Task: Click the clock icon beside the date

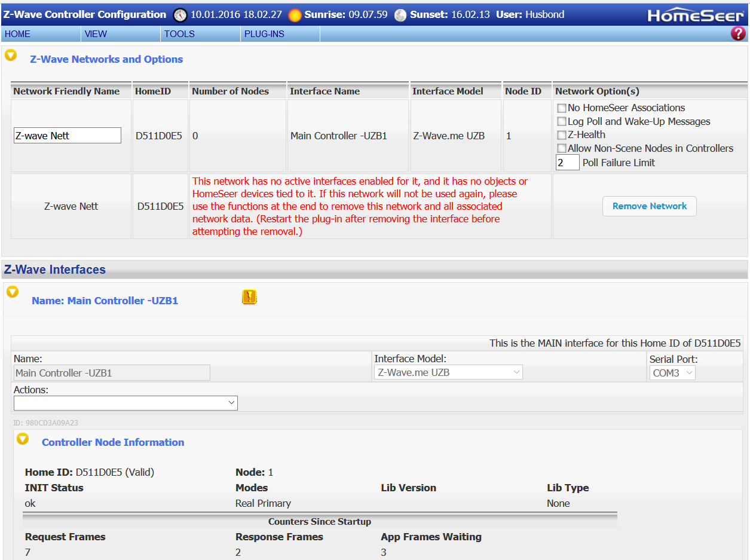Action: click(x=180, y=15)
